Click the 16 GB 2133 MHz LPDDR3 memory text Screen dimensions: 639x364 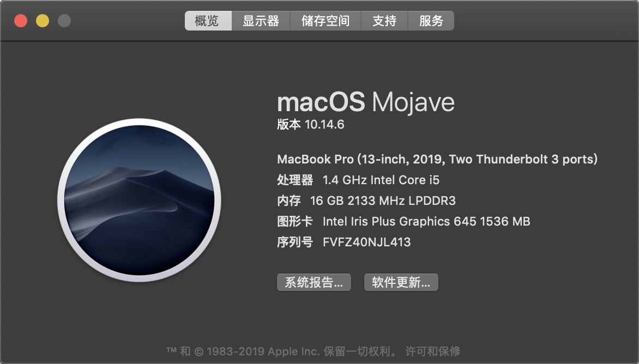click(x=383, y=201)
